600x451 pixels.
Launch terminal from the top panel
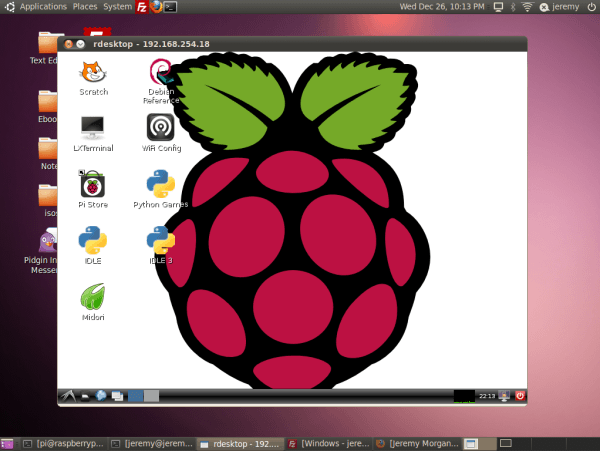[170, 7]
